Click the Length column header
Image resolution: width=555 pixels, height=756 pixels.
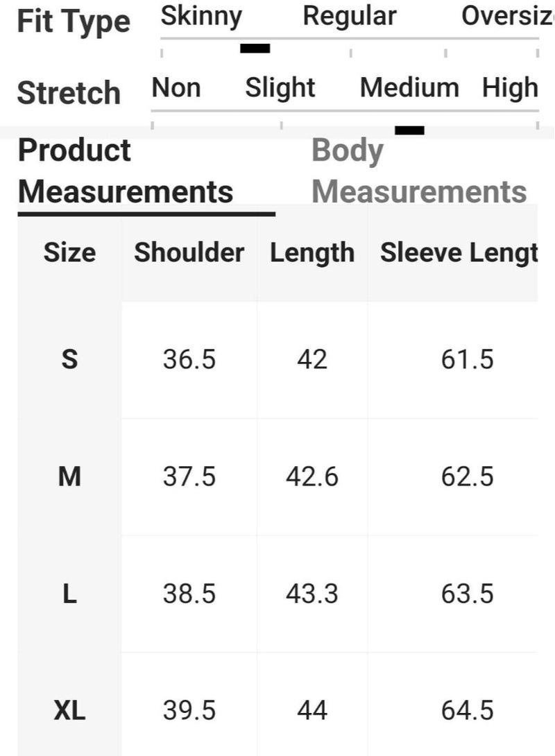coord(312,253)
